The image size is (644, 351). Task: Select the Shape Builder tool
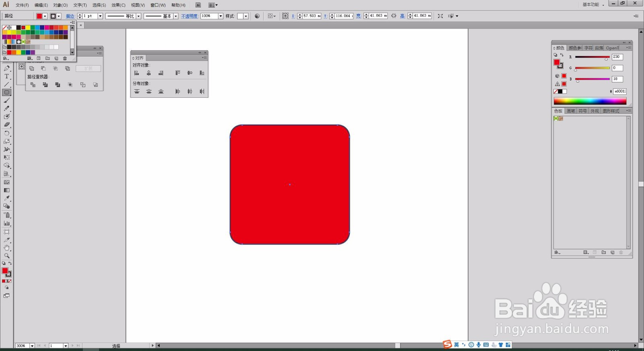point(7,166)
